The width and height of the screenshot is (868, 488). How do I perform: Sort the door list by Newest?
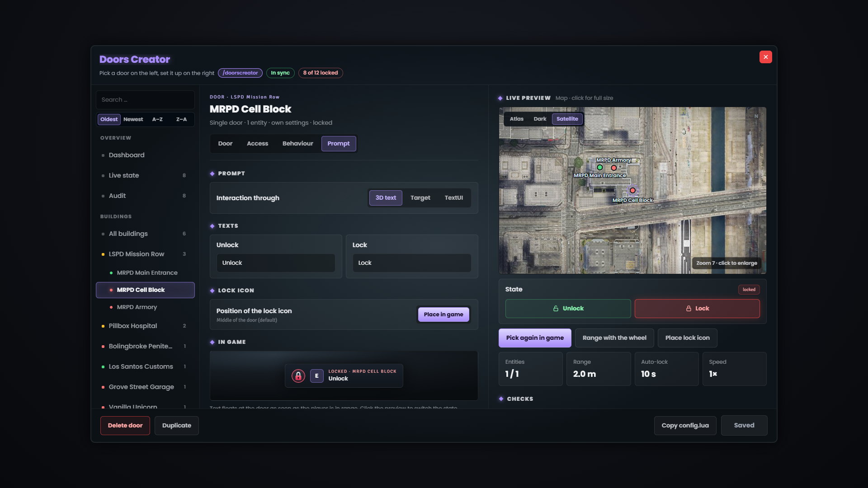pyautogui.click(x=133, y=119)
